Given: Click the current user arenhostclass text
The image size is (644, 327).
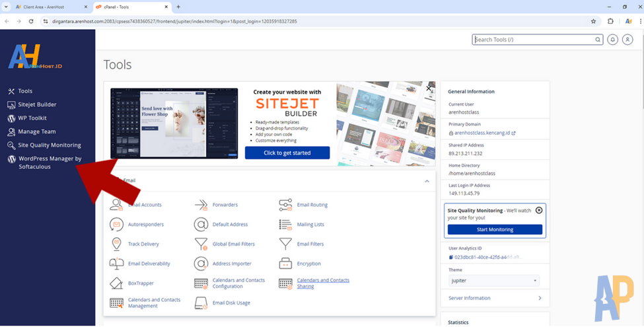Looking at the screenshot, I should [464, 112].
